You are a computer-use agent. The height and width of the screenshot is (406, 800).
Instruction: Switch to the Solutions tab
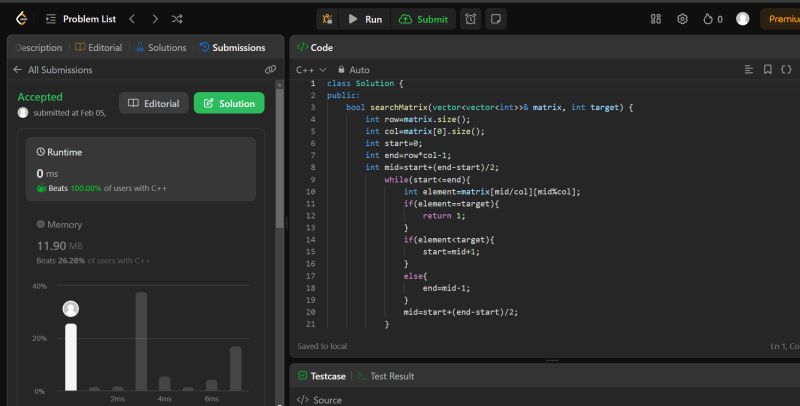pyautogui.click(x=160, y=47)
